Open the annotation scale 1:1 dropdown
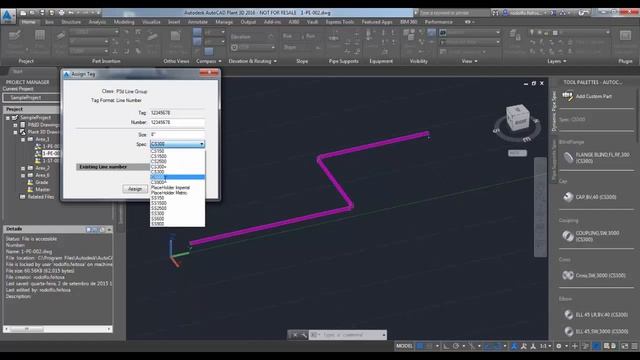 coord(546,346)
